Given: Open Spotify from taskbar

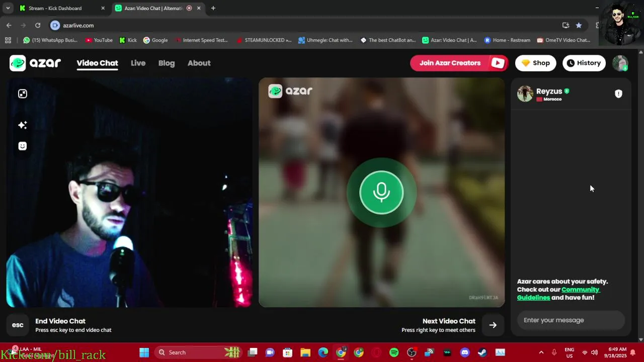Looking at the screenshot, I should (394, 352).
